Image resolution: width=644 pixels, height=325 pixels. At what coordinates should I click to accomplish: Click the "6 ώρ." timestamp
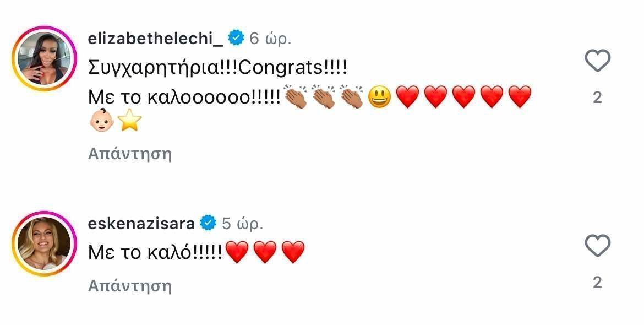point(270,39)
